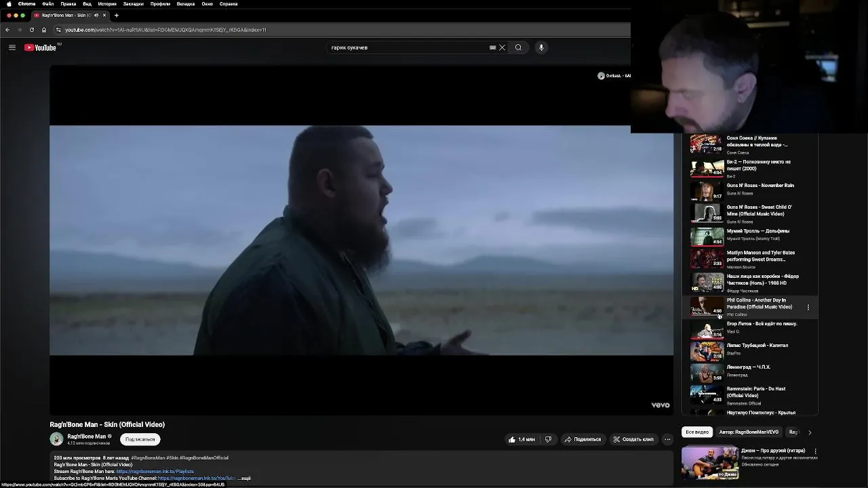
Task: Play Мумий Тролль — Дельфины from playlist
Action: click(749, 235)
